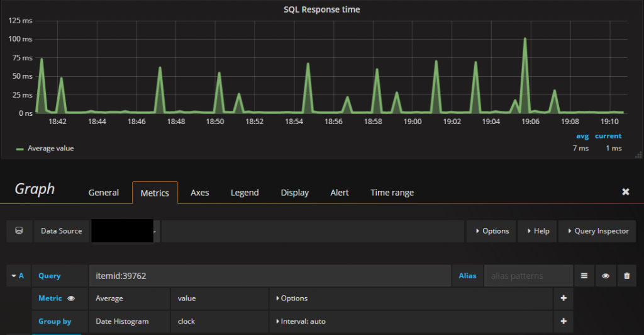Sort legend by current column header
Screen dimensions: 644x335
point(608,136)
